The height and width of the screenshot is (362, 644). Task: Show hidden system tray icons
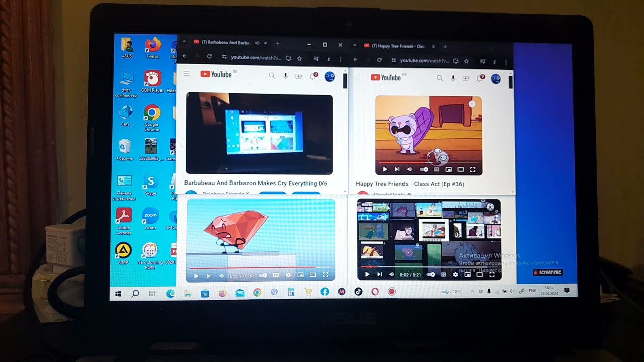click(472, 292)
